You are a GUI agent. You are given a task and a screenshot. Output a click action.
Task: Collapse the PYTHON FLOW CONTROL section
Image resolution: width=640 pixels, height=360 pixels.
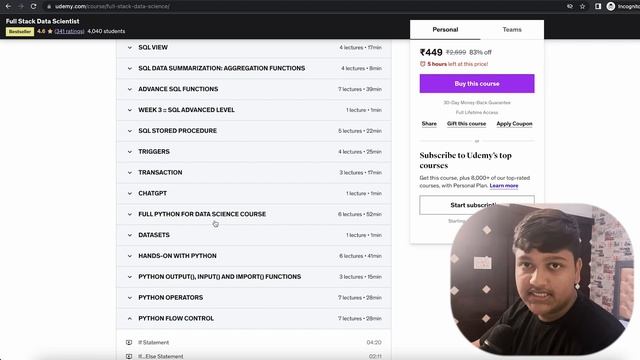pyautogui.click(x=253, y=318)
